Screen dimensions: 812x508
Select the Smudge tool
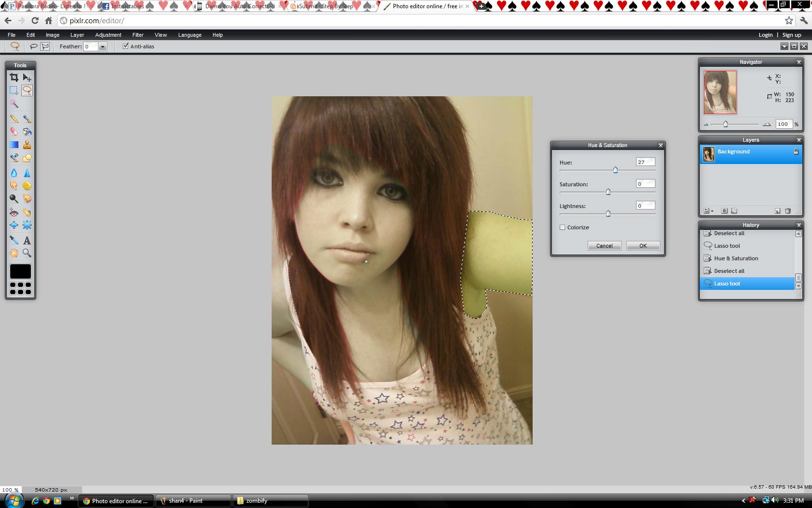click(14, 186)
